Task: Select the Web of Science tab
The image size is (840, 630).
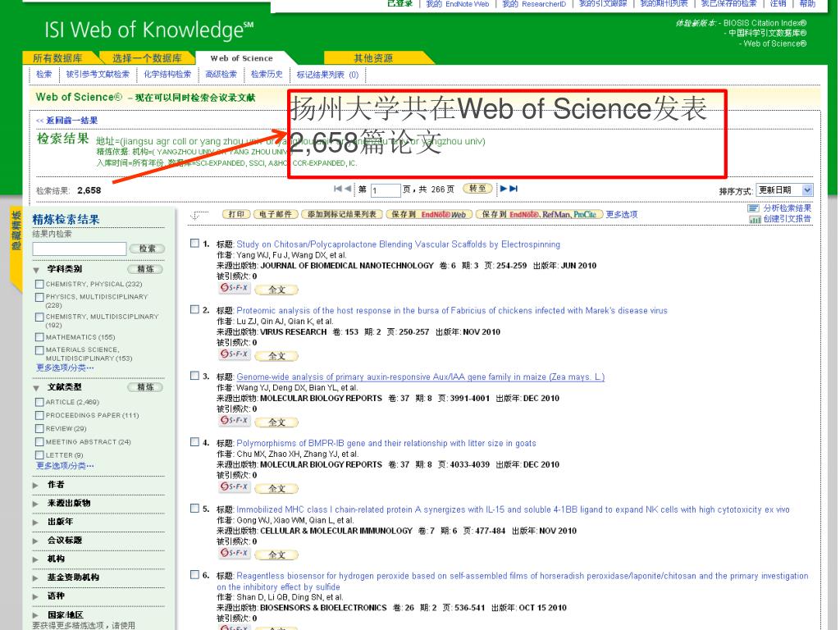Action: click(x=242, y=58)
